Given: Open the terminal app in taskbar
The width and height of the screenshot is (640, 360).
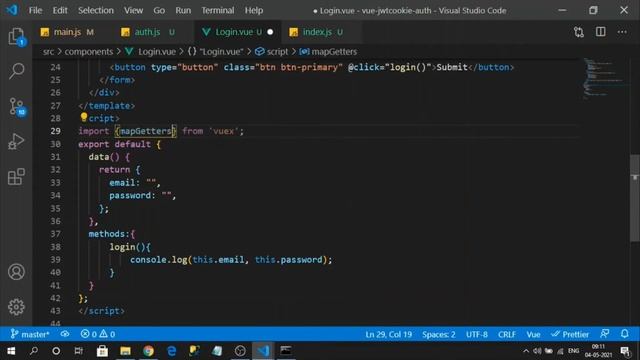Looking at the screenshot, I should coord(286,351).
